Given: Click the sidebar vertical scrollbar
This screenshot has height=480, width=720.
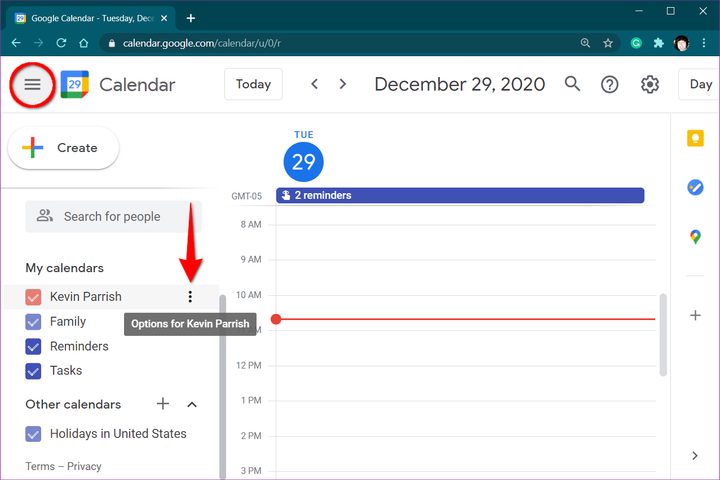Looking at the screenshot, I should 223,386.
